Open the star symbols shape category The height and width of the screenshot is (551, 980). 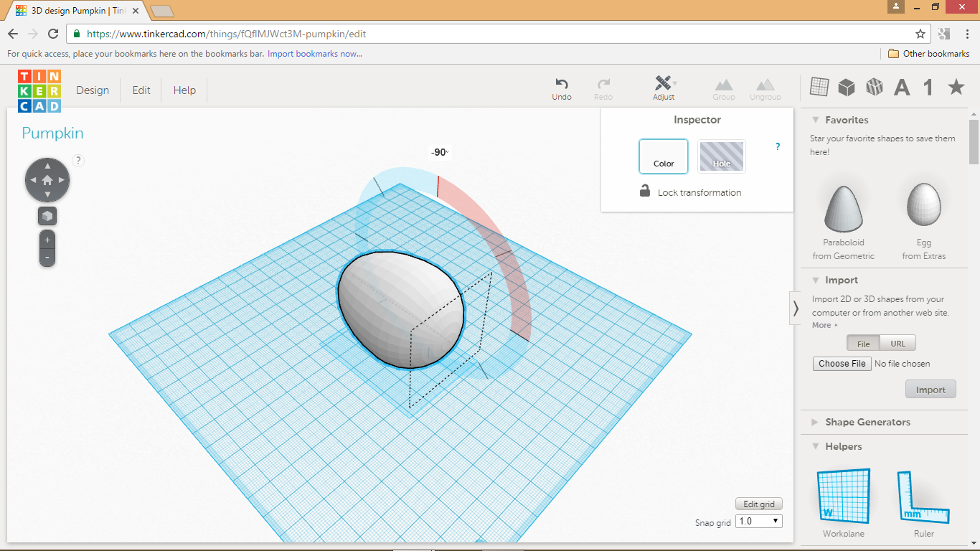[955, 87]
